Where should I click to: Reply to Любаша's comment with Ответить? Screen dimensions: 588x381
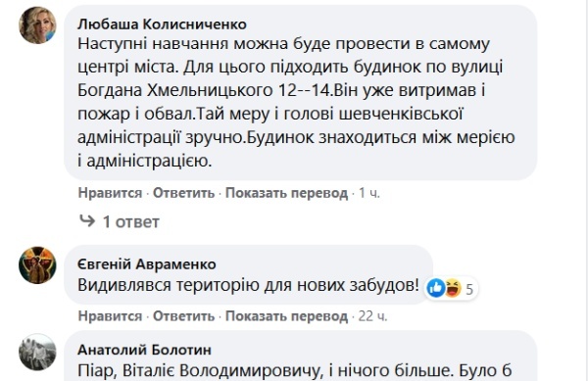(x=184, y=193)
